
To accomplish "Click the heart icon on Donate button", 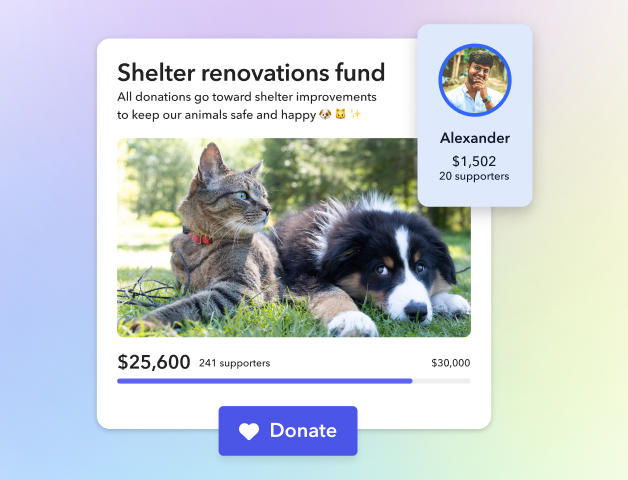I will (x=249, y=432).
